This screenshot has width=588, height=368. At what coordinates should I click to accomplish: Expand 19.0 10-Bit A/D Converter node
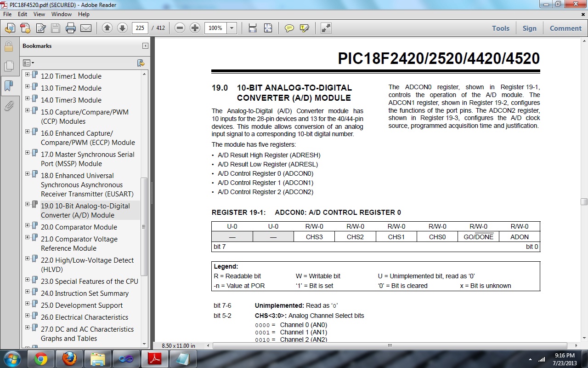[28, 204]
